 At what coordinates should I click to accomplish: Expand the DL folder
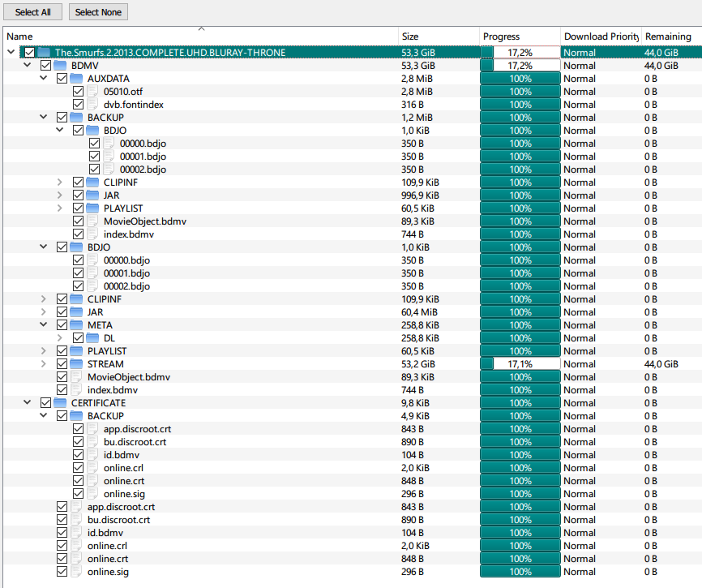[x=59, y=338]
